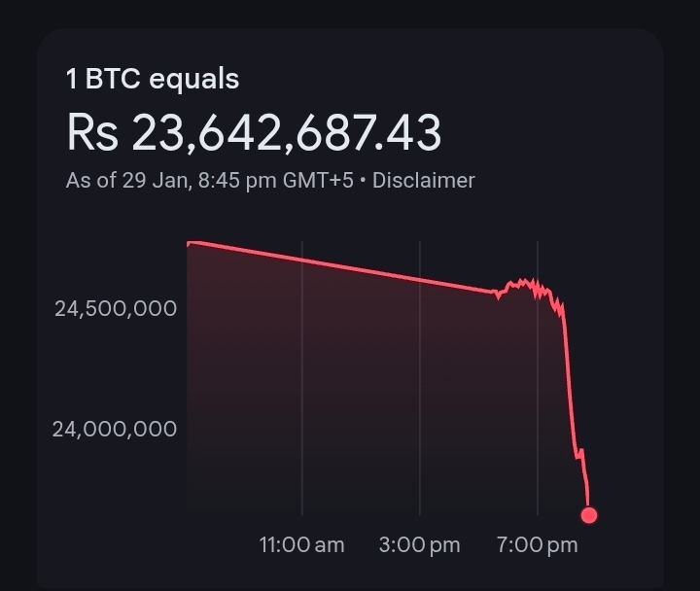
Task: Click the vertical gridline above 3:00 pm
Action: pos(420,389)
